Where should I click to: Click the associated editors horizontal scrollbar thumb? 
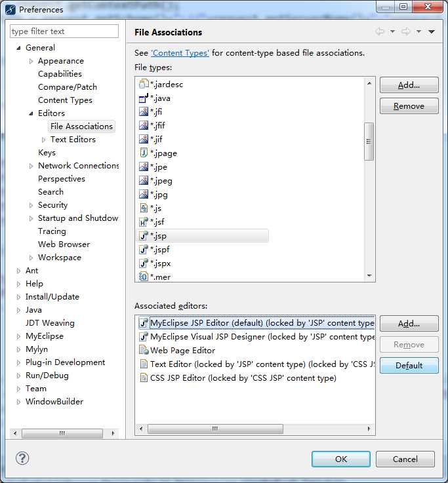pyautogui.click(x=215, y=429)
